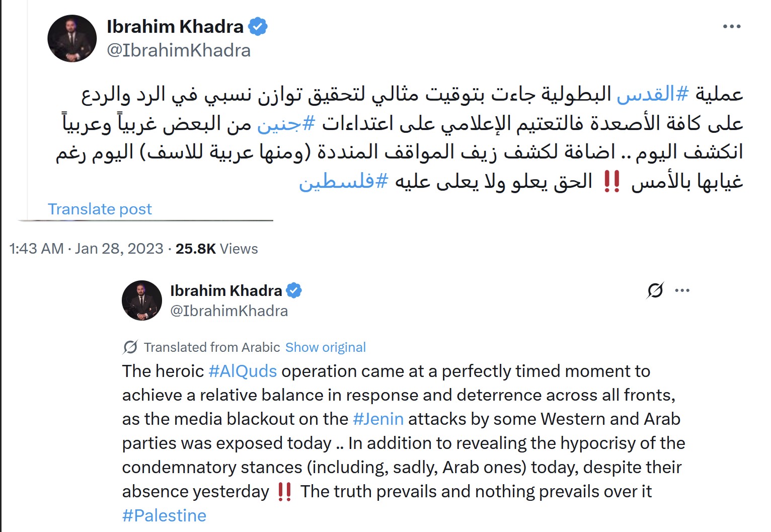Click the 'Ibrahim Khadra' name on translated post
The height and width of the screenshot is (532, 771).
(x=226, y=290)
